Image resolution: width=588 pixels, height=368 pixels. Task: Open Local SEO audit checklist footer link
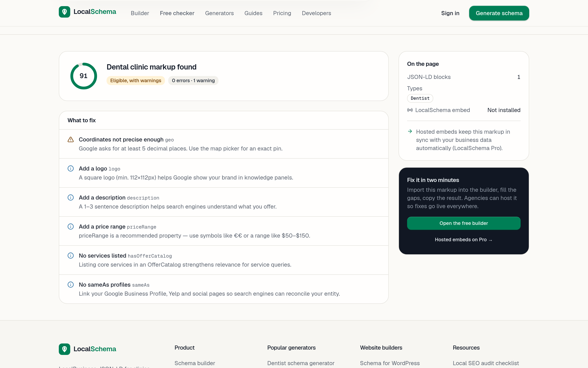[486, 363]
